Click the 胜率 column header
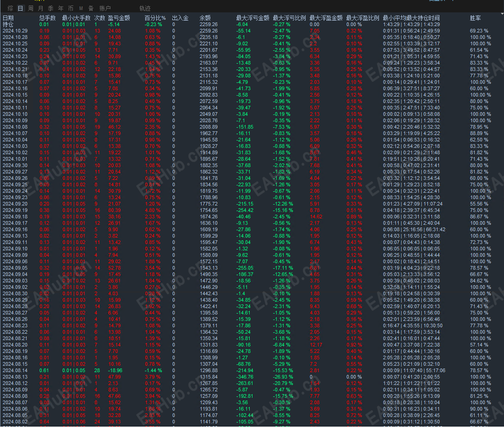 tap(475, 18)
